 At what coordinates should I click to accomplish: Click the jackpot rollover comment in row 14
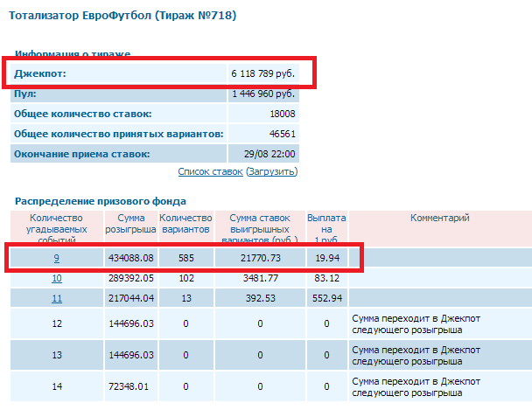click(416, 387)
